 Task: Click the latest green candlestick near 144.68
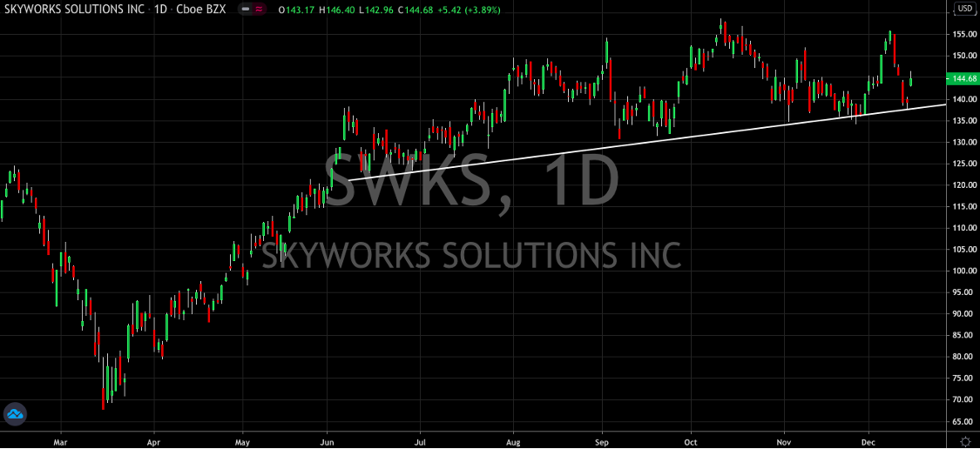pos(910,80)
